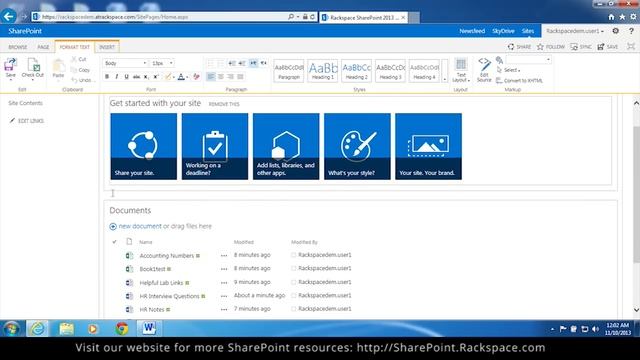This screenshot has height=360, width=640.
Task: Click the outdent icon
Action: pos(232,63)
